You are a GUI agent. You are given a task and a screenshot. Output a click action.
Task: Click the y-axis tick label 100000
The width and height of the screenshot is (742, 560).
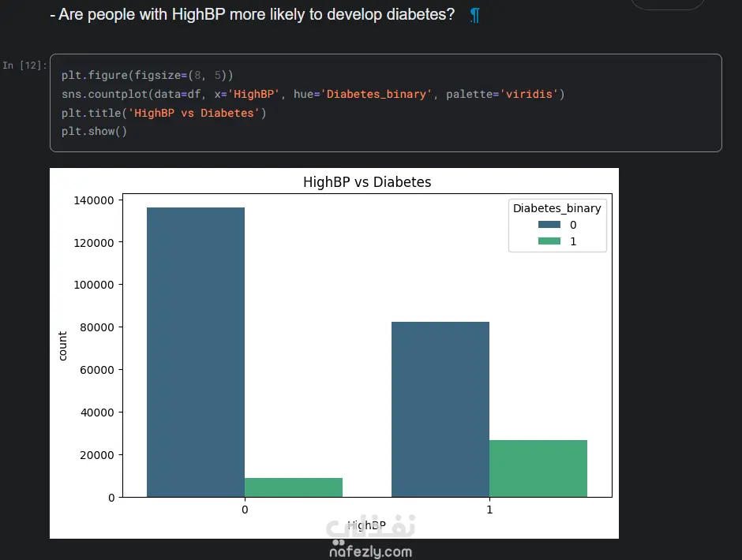(x=94, y=285)
